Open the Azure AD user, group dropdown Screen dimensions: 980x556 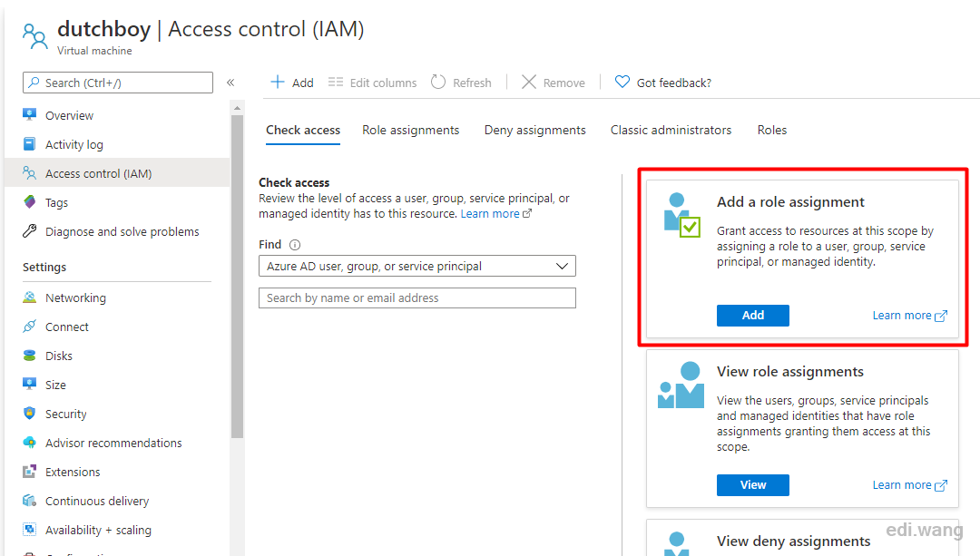pos(416,266)
